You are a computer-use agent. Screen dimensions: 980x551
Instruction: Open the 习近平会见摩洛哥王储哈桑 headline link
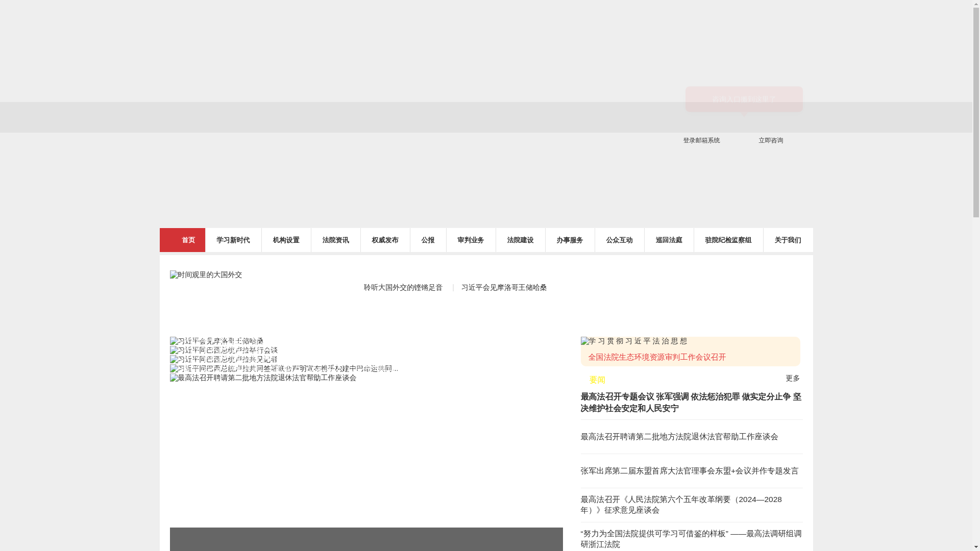click(x=504, y=288)
